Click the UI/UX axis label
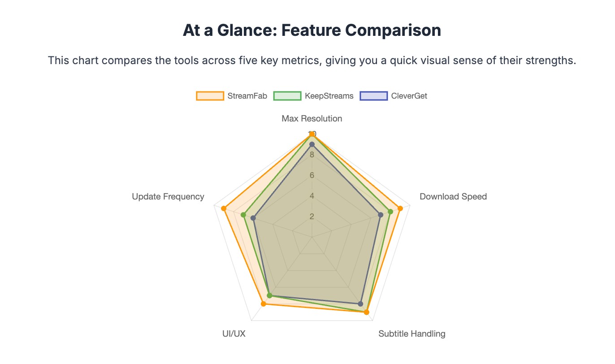 (x=234, y=334)
